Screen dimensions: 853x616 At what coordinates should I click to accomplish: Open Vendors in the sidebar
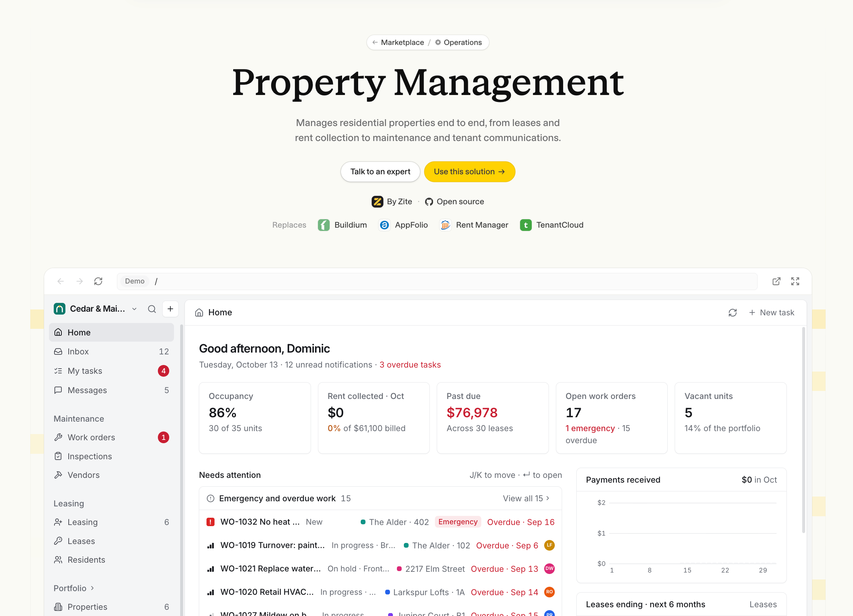point(111,475)
